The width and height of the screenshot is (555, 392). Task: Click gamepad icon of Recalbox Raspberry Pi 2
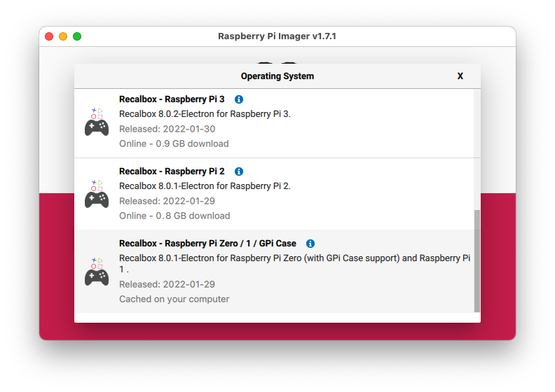(97, 194)
